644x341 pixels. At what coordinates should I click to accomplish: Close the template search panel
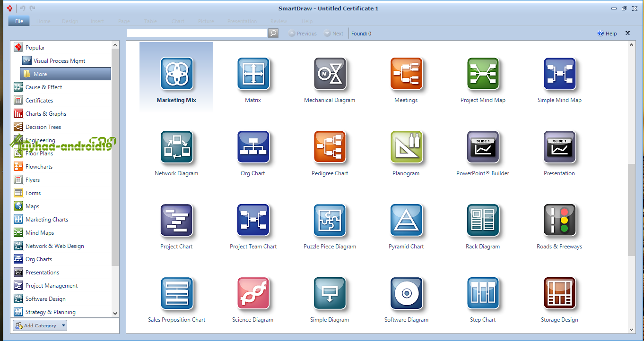[x=628, y=33]
